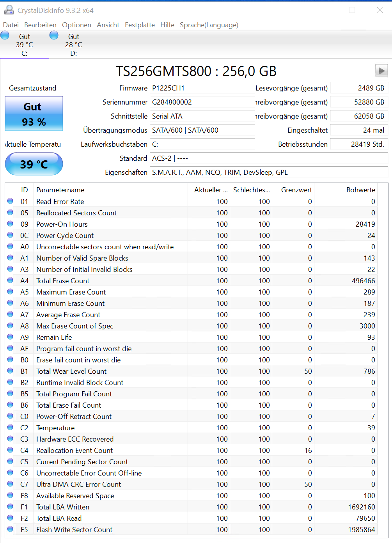Select the Total LBA Read row text
Screen dimensions: 392x543
tap(59, 518)
